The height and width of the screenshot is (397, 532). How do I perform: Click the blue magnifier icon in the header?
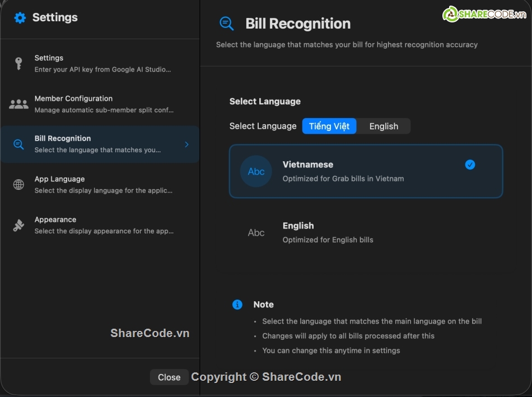(x=226, y=23)
